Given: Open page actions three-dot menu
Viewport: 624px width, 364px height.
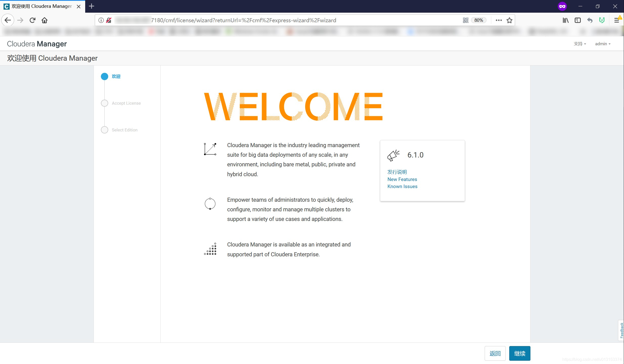Looking at the screenshot, I should pos(499,20).
